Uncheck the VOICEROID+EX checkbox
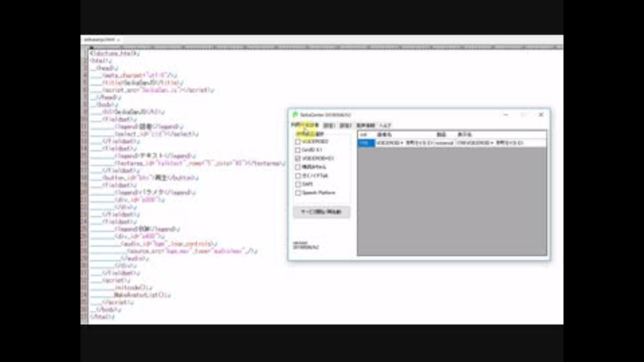 (x=298, y=158)
